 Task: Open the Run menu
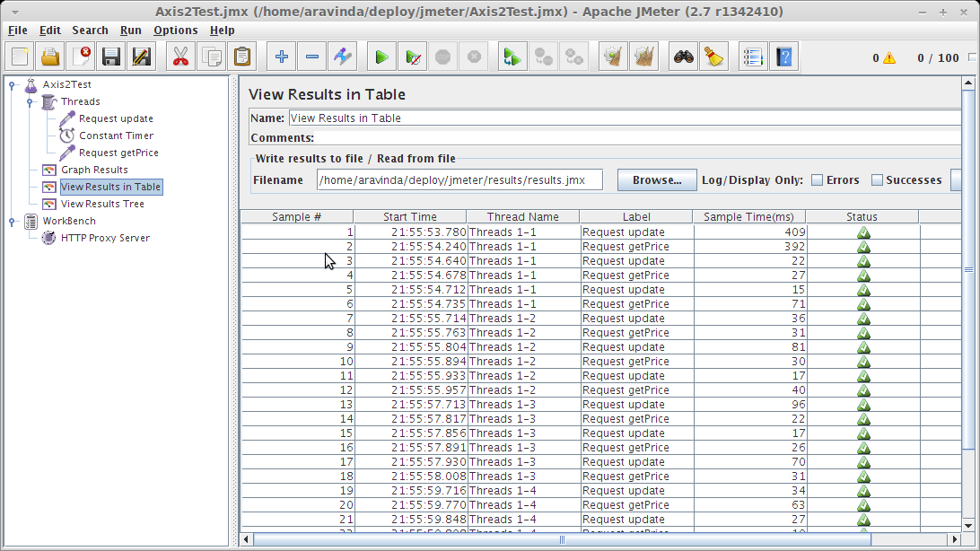click(x=131, y=30)
